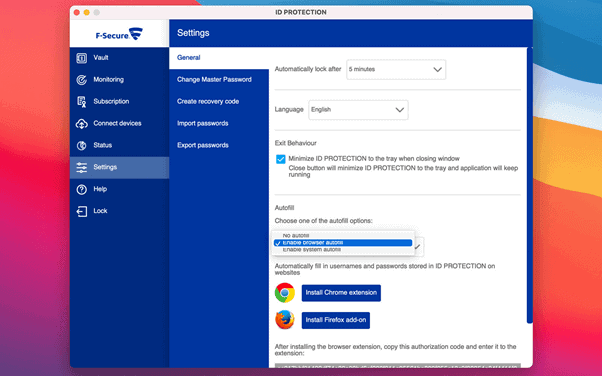Click the Vault sidebar icon
The width and height of the screenshot is (602, 376).
point(81,58)
